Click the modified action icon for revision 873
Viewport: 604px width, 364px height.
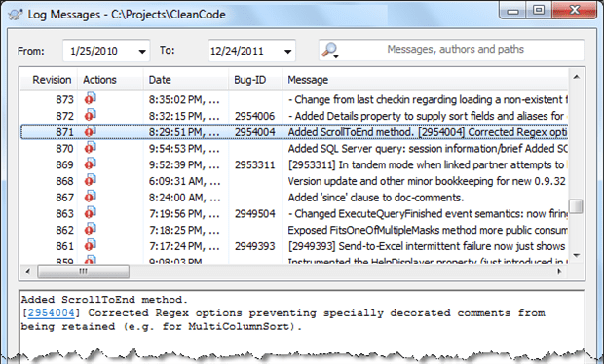coord(91,98)
